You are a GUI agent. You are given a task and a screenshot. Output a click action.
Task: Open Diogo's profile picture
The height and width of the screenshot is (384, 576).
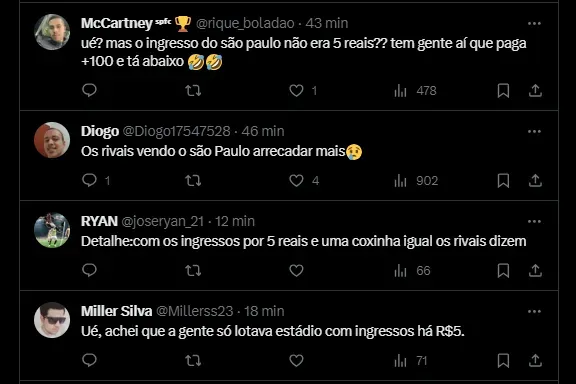(52, 140)
